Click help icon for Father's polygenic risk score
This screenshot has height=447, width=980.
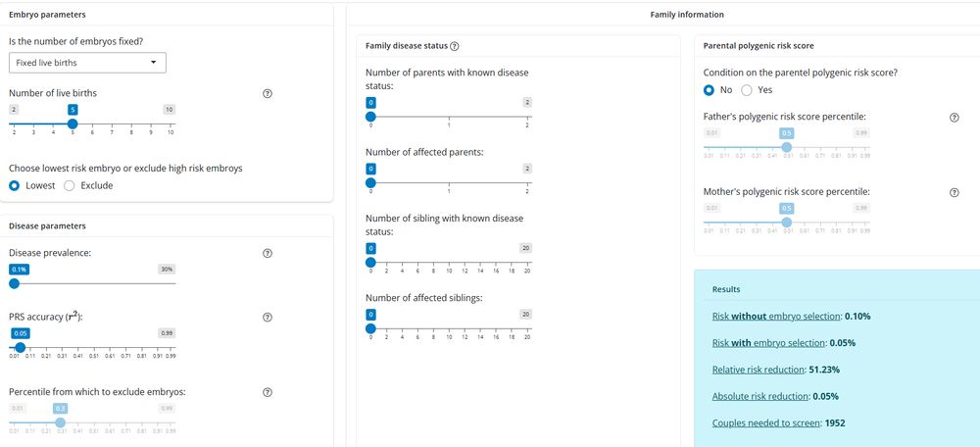[x=955, y=118]
